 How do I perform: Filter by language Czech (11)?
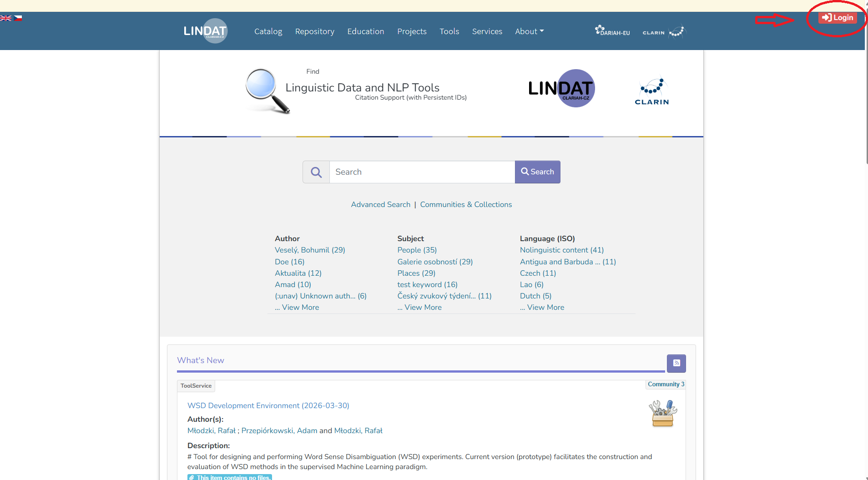point(538,273)
